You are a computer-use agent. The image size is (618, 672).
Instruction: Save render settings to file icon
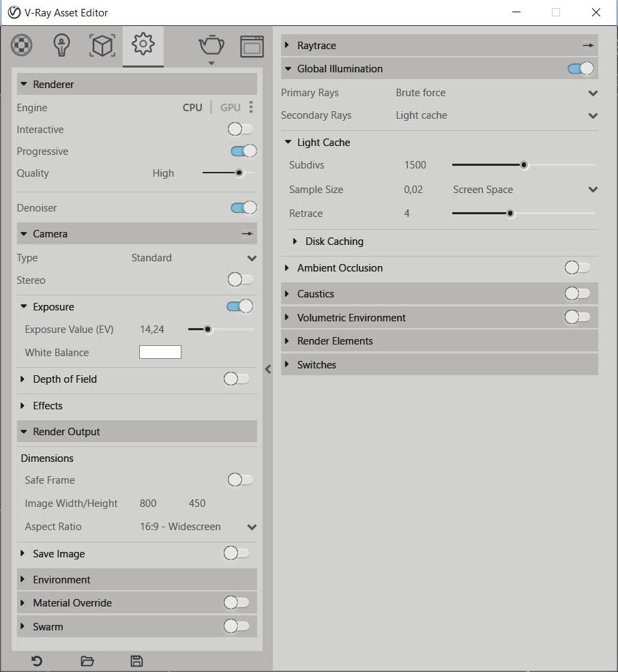coord(136,661)
